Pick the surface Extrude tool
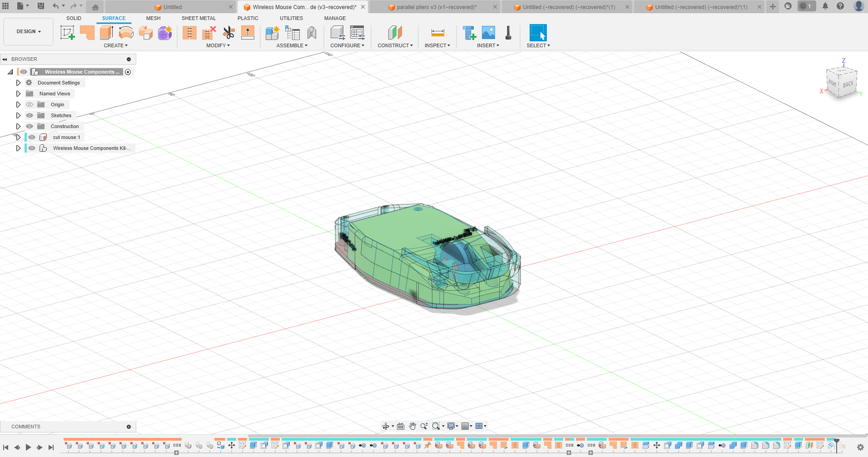 pyautogui.click(x=106, y=33)
